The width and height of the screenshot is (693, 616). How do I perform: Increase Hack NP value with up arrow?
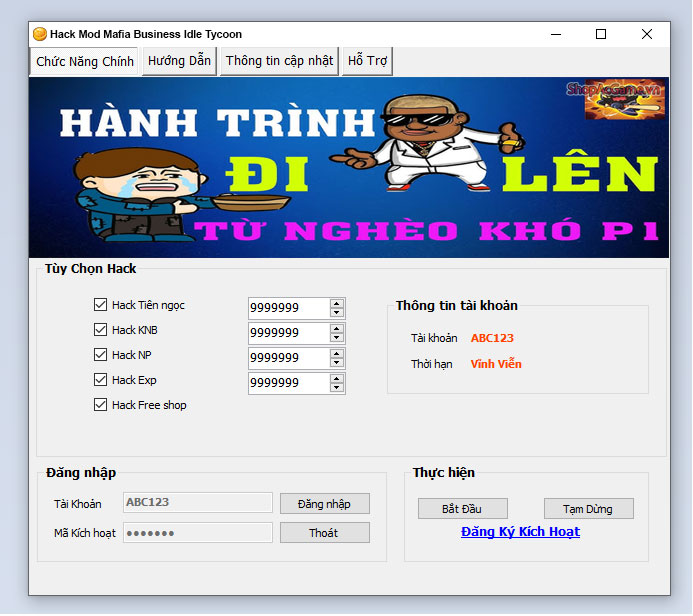click(337, 353)
